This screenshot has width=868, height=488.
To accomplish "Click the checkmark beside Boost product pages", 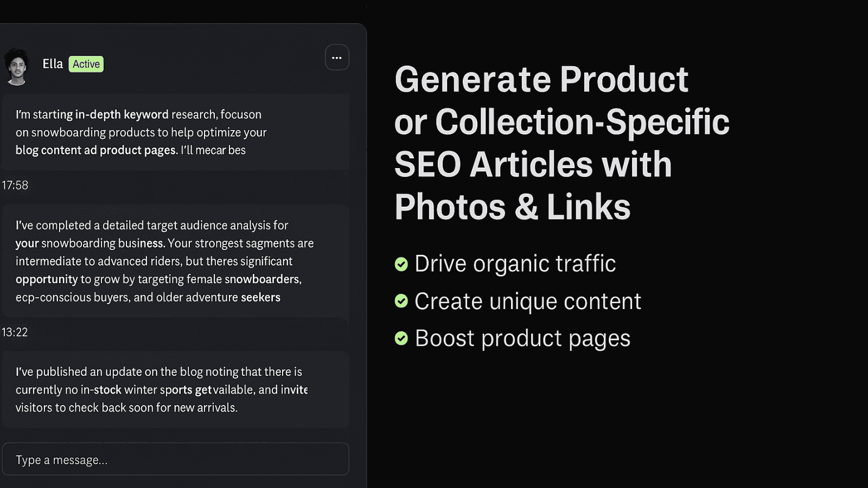I will (x=401, y=338).
